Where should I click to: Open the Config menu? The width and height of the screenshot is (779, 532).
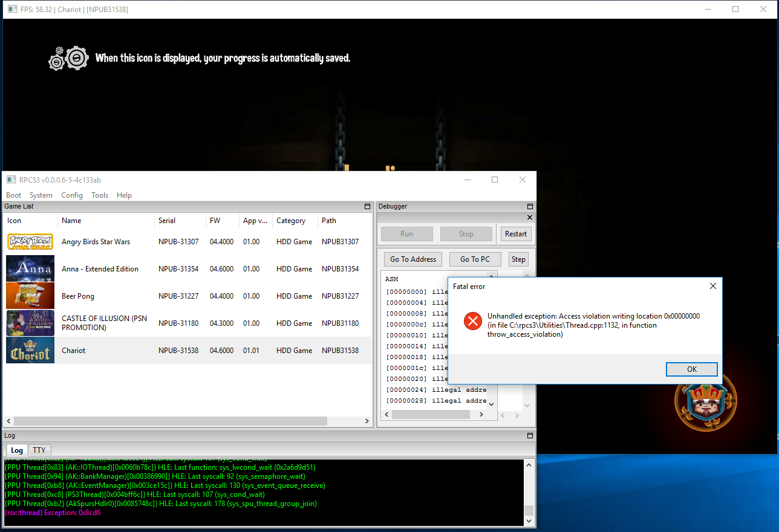(x=72, y=195)
